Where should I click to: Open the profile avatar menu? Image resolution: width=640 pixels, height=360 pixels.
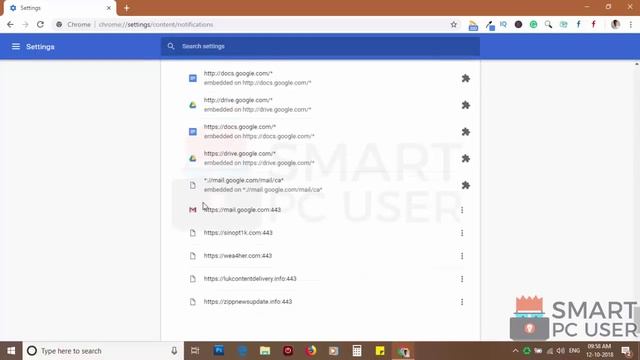[616, 24]
